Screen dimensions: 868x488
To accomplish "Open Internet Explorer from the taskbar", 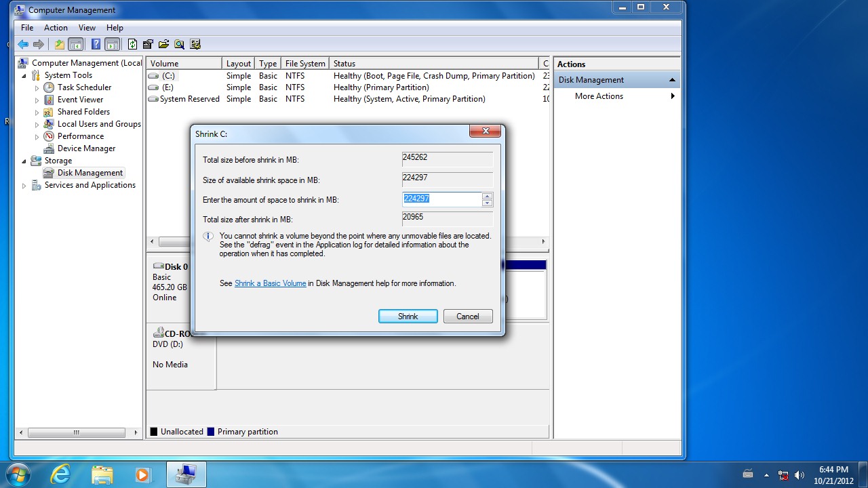I will (60, 474).
